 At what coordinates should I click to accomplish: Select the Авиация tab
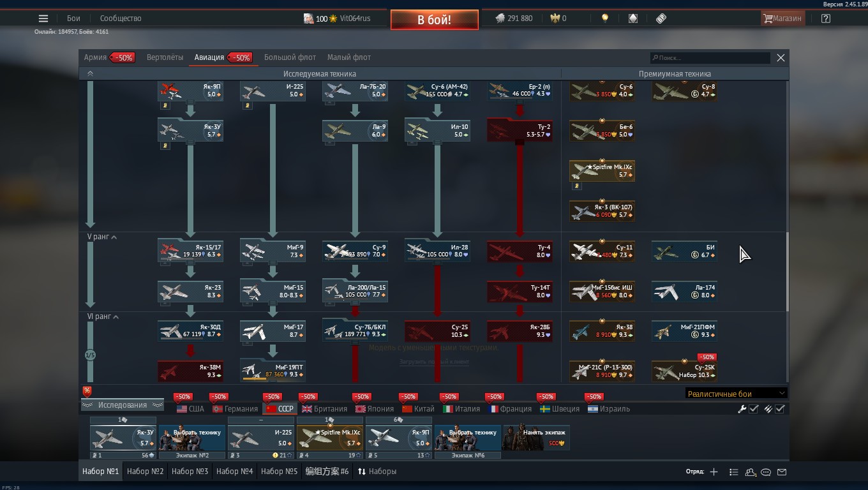pos(209,57)
